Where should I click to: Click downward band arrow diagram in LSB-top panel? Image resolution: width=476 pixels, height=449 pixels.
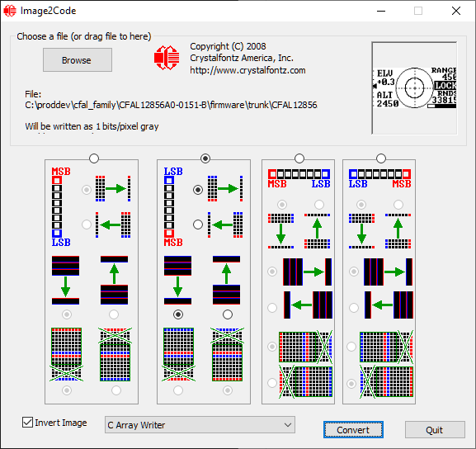178,280
